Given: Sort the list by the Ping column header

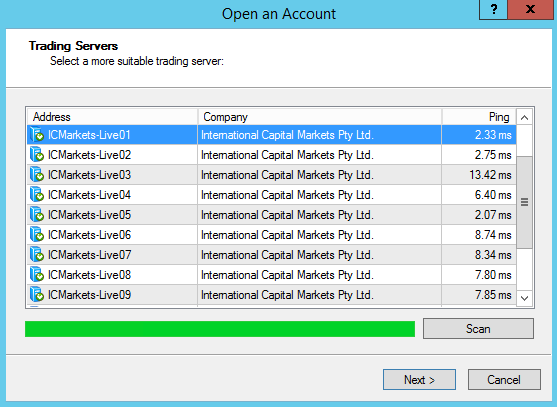Looking at the screenshot, I should point(479,117).
